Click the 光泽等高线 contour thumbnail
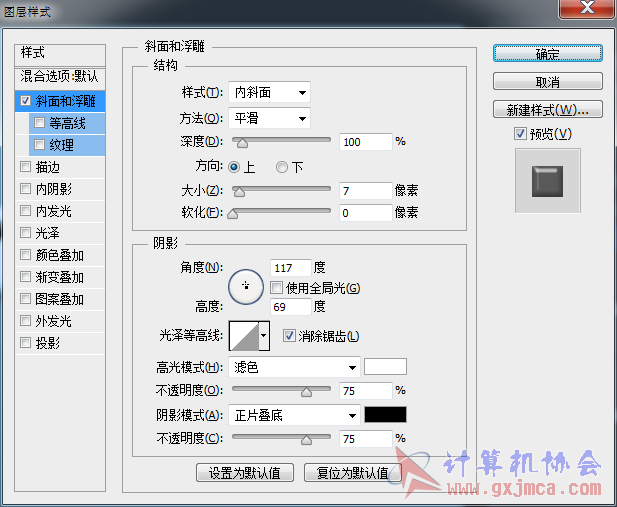The height and width of the screenshot is (507, 617). coord(244,336)
